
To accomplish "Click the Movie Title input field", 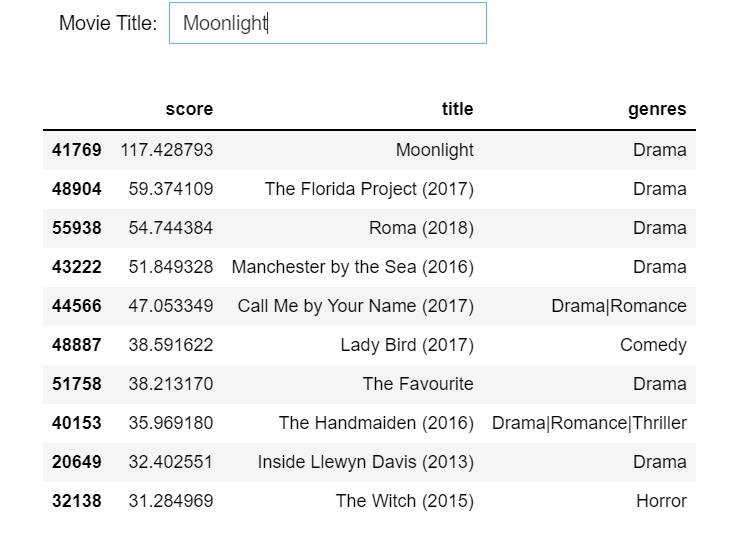I will (328, 23).
